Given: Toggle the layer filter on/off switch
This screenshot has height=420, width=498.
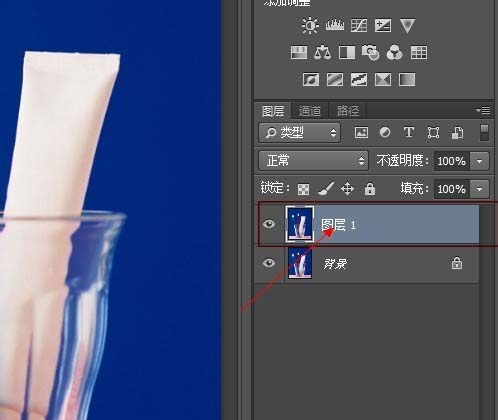Looking at the screenshot, I should (484, 133).
